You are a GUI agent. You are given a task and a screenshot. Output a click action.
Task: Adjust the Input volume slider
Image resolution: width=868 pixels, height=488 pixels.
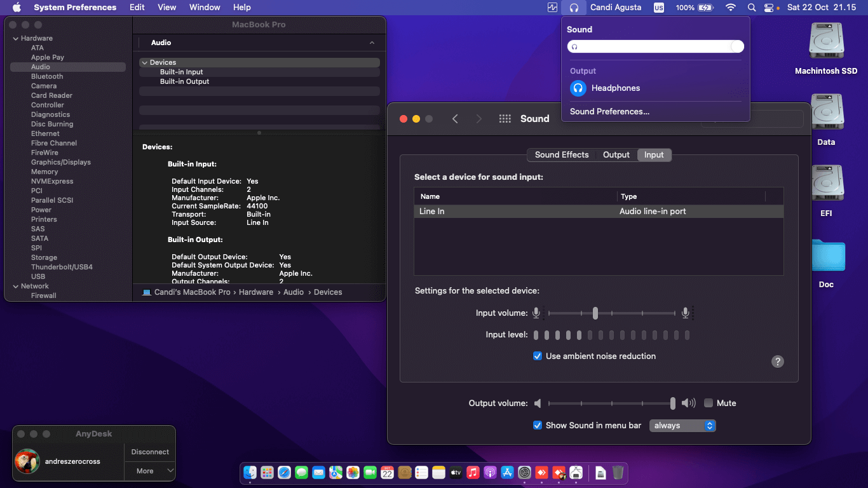(595, 313)
